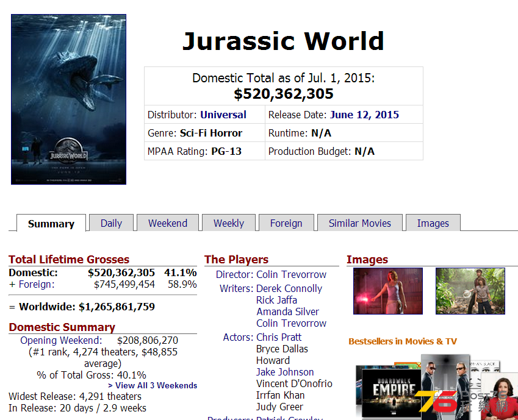Click the opening weekend $208,806,270 value

147,340
